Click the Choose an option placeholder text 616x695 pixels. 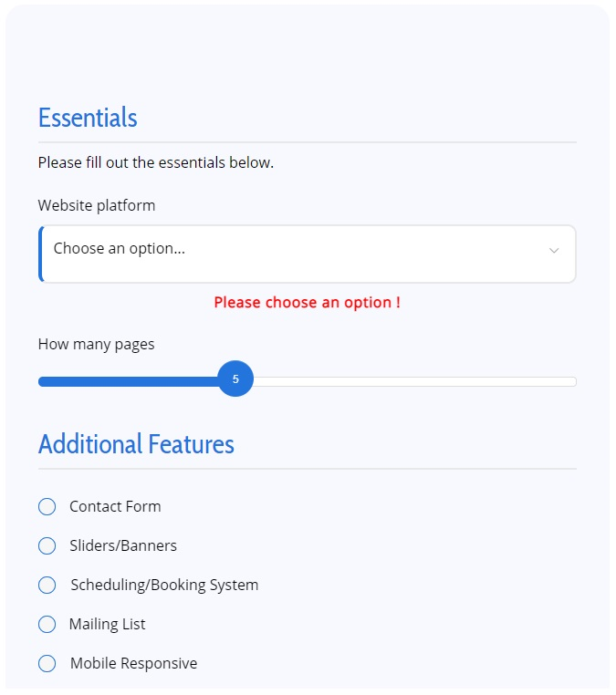pos(120,249)
